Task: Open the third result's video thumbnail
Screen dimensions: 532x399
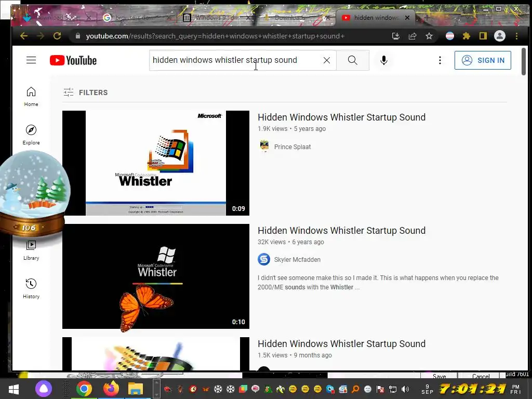Action: coord(156,353)
